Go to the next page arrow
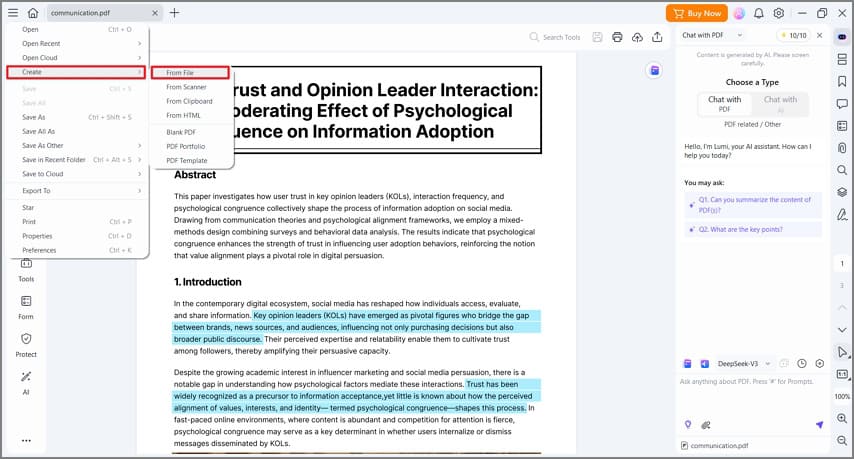The height and width of the screenshot is (459, 854). [842, 330]
